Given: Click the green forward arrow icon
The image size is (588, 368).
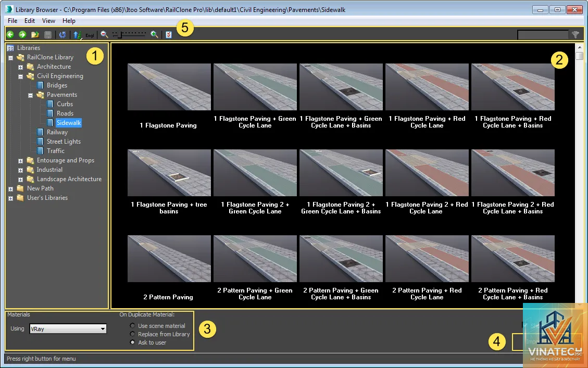Looking at the screenshot, I should (x=22, y=34).
